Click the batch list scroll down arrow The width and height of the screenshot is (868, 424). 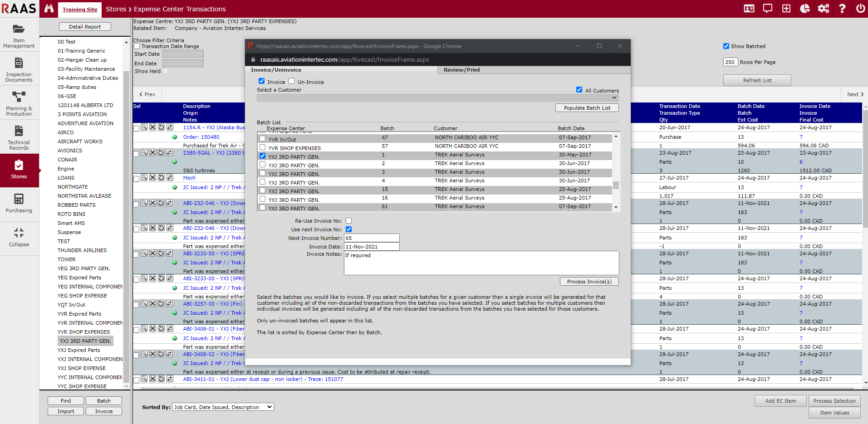[x=616, y=207]
